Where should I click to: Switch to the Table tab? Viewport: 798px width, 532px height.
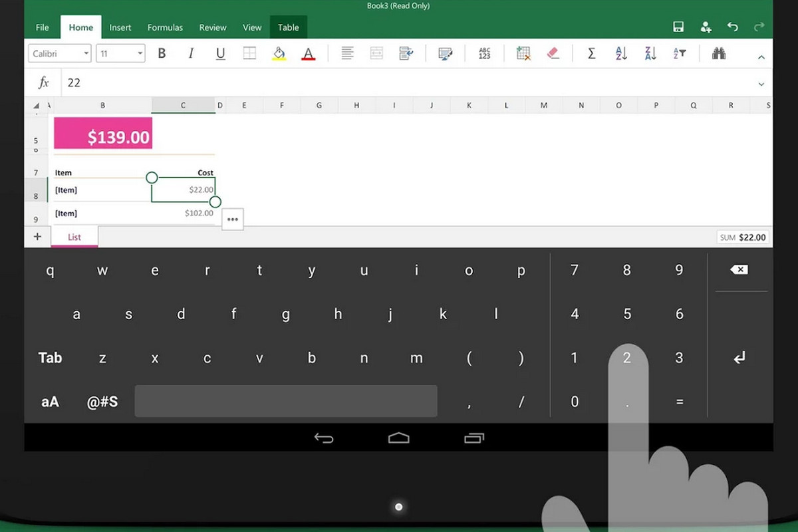coord(289,27)
